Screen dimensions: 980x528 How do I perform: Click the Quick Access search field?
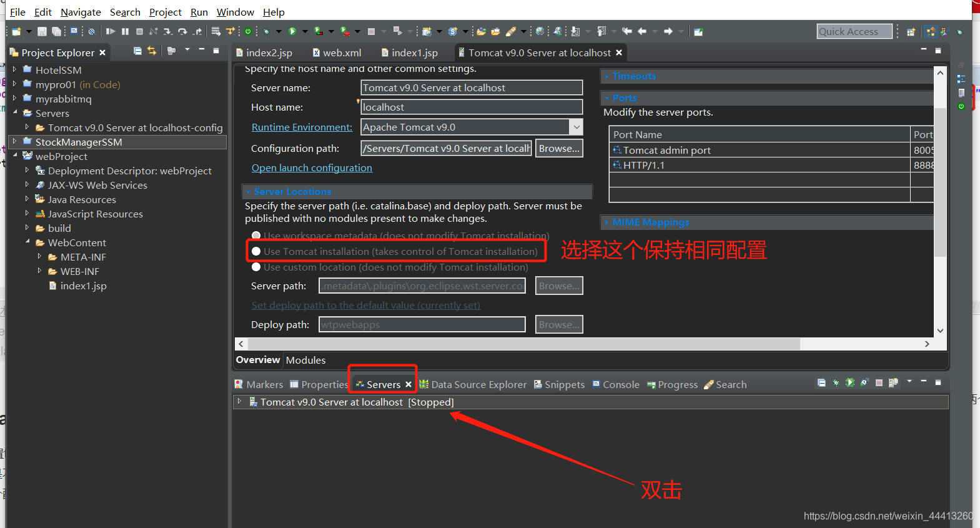854,31
